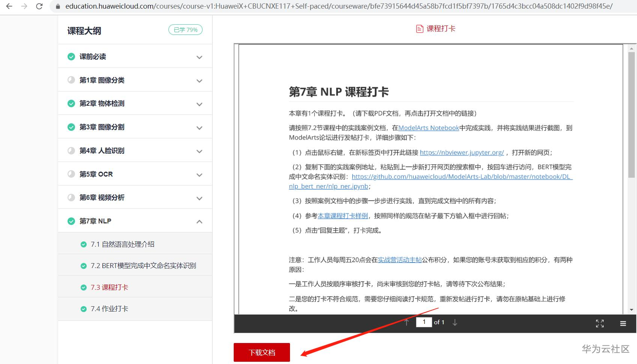The image size is (637, 364).
Task: Select the browser address bar URL
Action: [339, 6]
